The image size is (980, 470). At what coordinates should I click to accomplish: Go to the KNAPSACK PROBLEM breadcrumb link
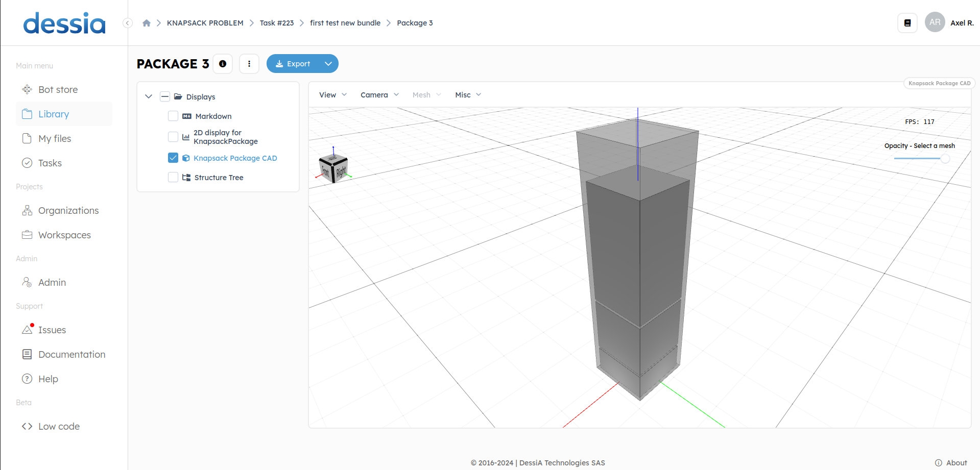click(205, 23)
